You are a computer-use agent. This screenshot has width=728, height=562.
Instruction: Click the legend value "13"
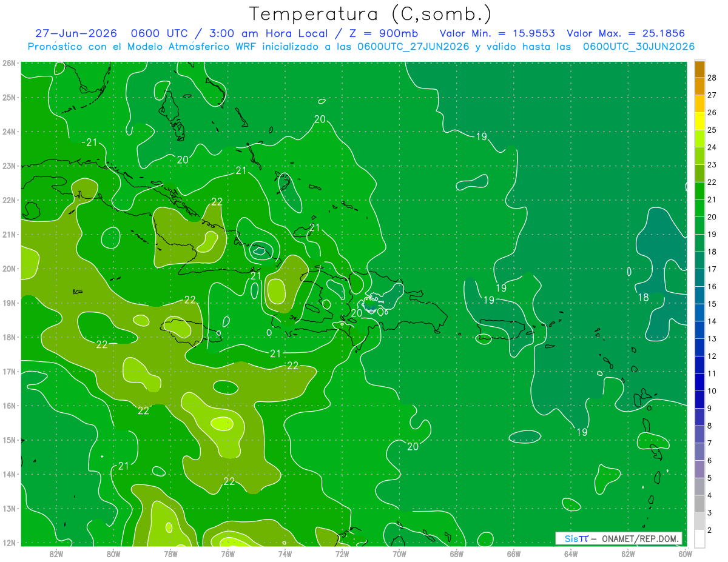tap(712, 339)
